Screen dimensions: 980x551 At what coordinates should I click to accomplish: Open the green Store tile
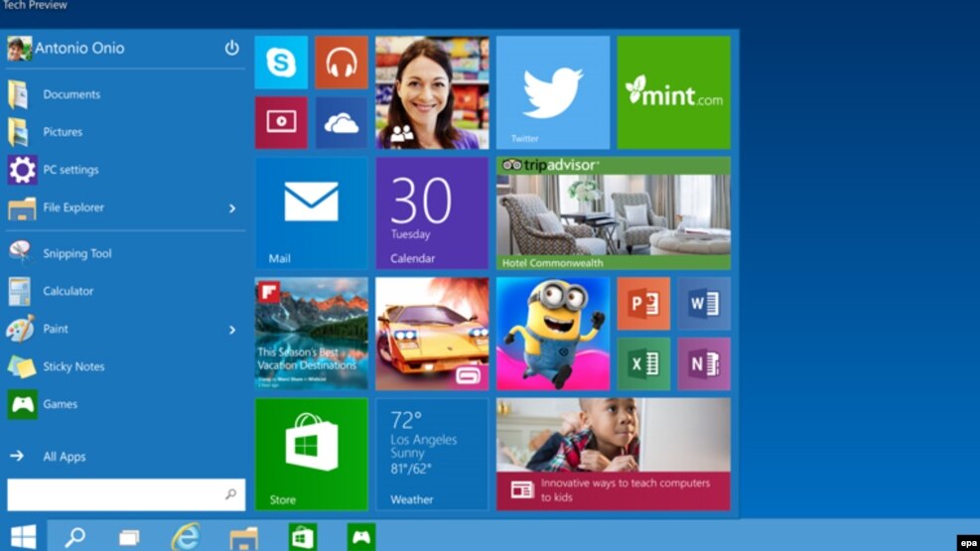pos(311,454)
